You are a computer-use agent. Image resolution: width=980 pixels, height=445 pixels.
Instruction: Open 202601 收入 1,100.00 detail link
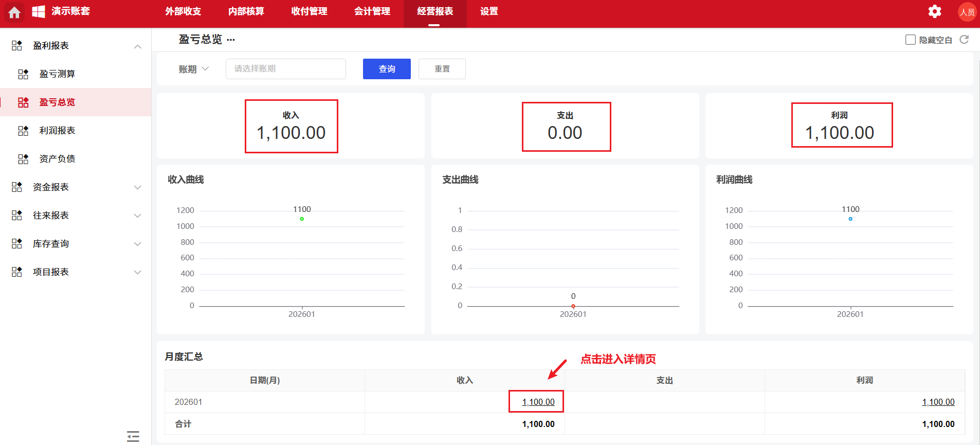tap(538, 402)
